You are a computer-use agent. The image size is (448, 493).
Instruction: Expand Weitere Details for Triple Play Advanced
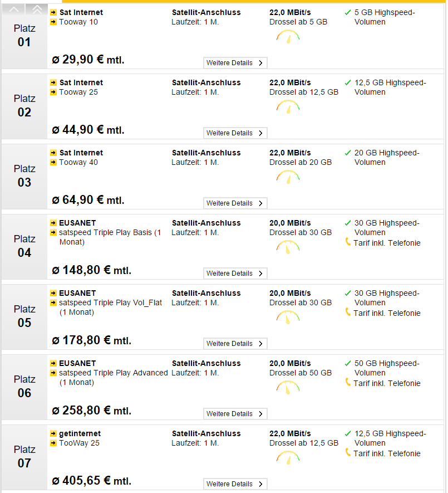(235, 414)
